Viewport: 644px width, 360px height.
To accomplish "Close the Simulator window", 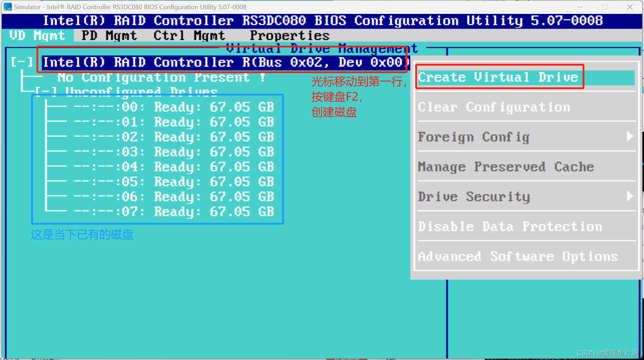I will tap(630, 7).
